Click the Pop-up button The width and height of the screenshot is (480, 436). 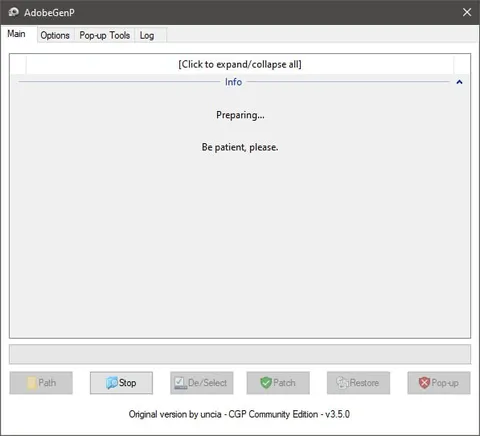click(439, 383)
